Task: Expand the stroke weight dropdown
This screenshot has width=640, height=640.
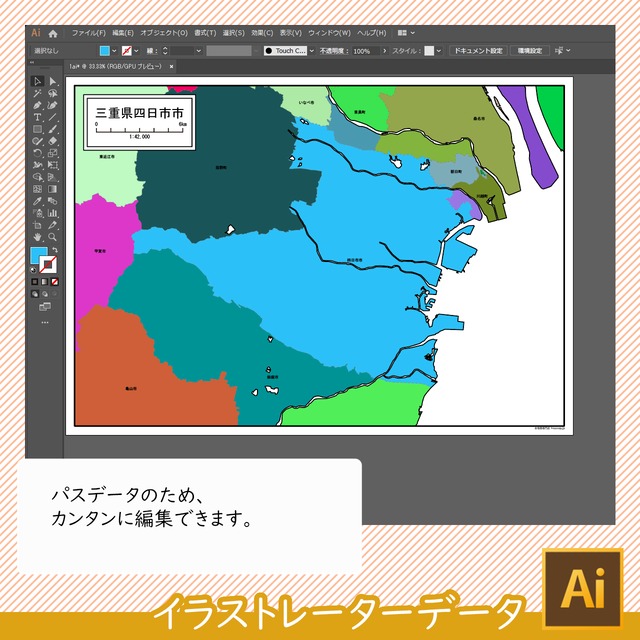Action: tap(199, 51)
